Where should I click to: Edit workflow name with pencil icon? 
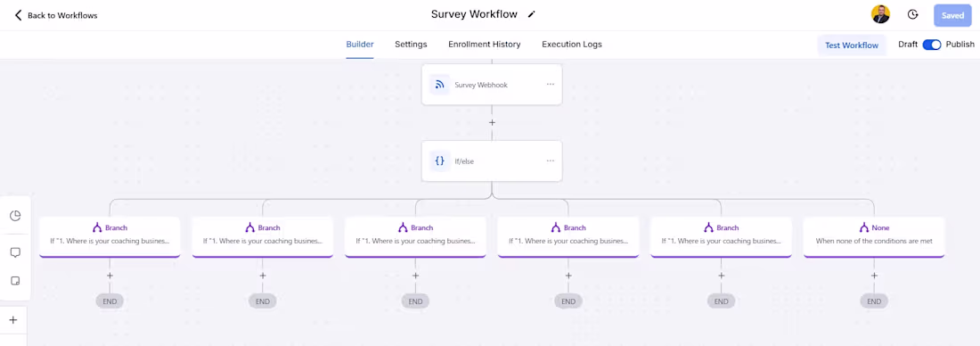click(x=531, y=14)
